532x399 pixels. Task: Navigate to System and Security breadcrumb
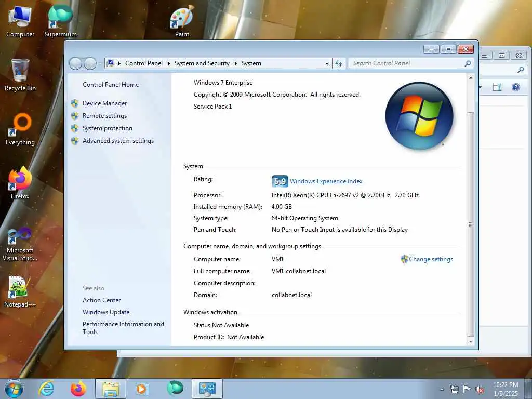(202, 63)
